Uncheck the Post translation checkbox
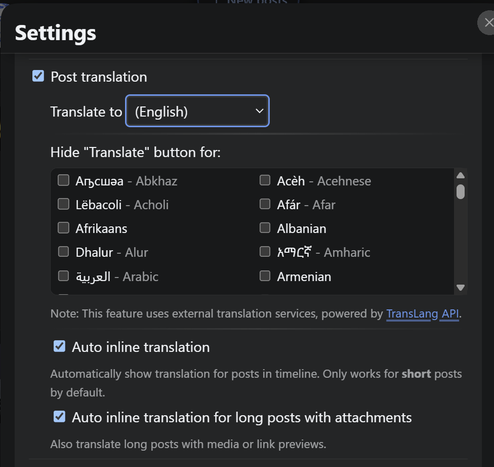This screenshot has width=494, height=467. (38, 76)
